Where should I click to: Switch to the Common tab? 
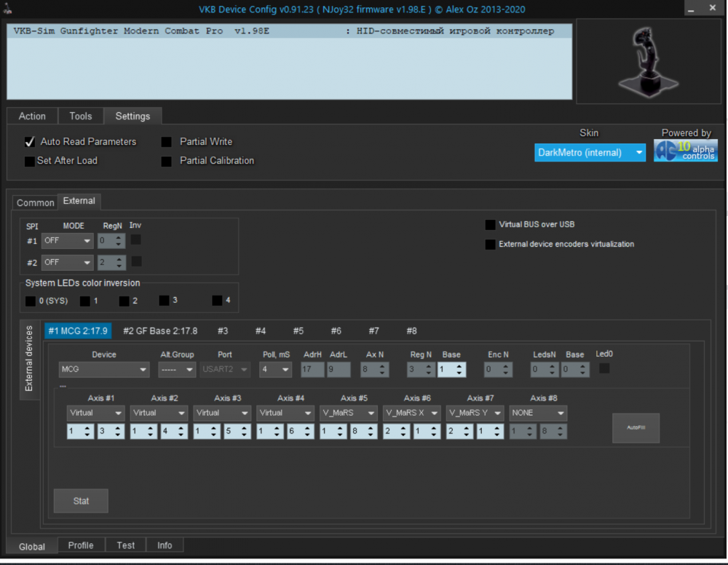(34, 202)
